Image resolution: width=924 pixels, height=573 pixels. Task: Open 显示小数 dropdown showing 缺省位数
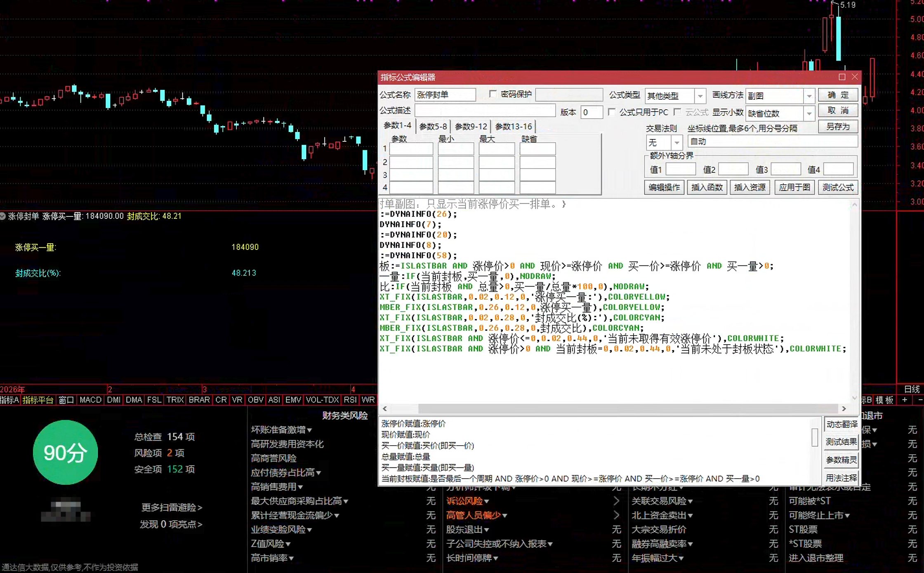809,113
